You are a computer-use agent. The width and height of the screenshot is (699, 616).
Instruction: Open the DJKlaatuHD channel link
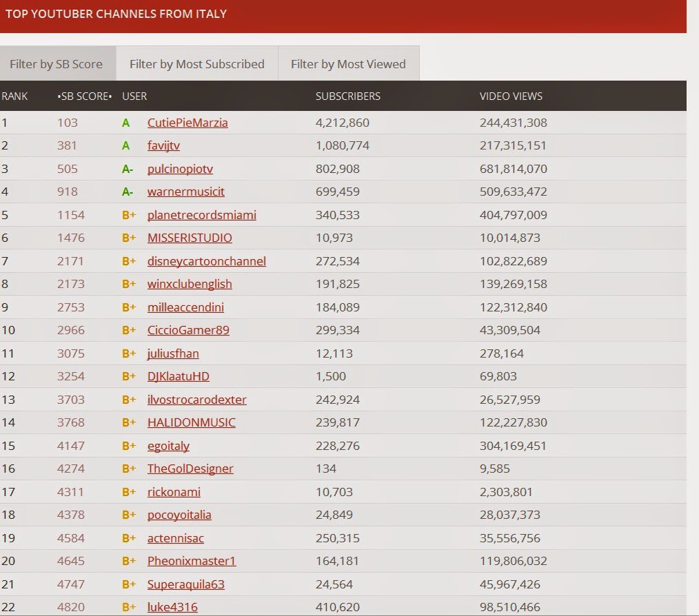click(179, 376)
